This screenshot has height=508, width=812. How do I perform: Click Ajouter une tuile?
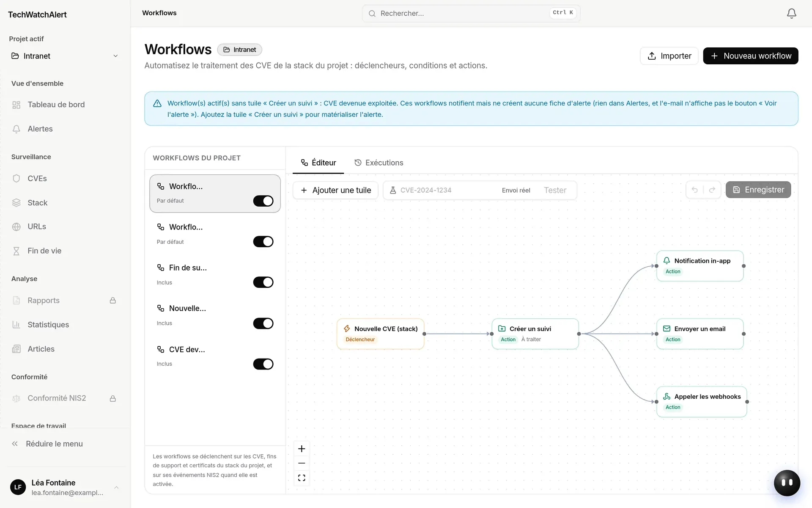336,190
